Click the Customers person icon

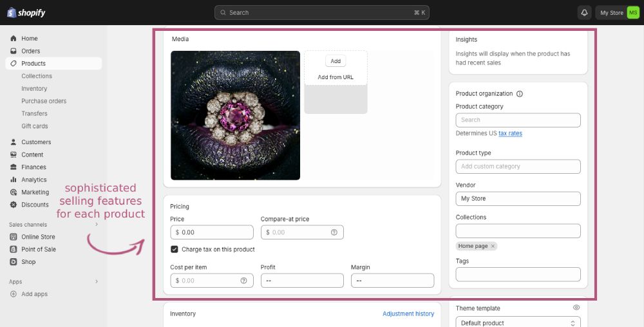14,142
